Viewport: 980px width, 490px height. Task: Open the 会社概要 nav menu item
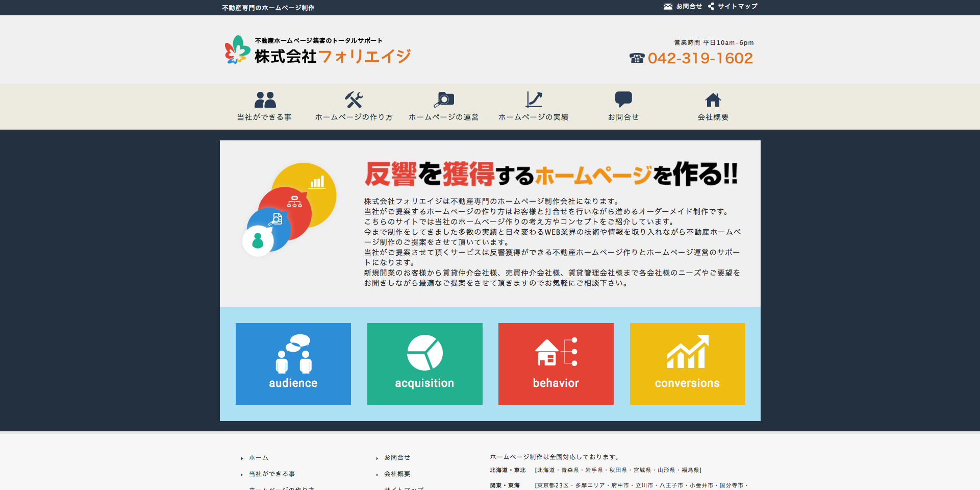[x=713, y=116]
